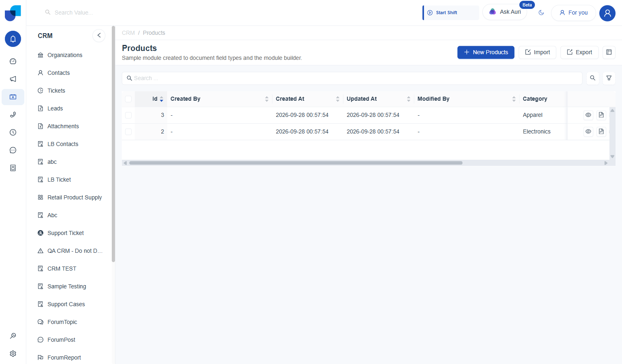Collapse the CRM sidebar with chevron
The image size is (622, 364).
[x=99, y=36]
